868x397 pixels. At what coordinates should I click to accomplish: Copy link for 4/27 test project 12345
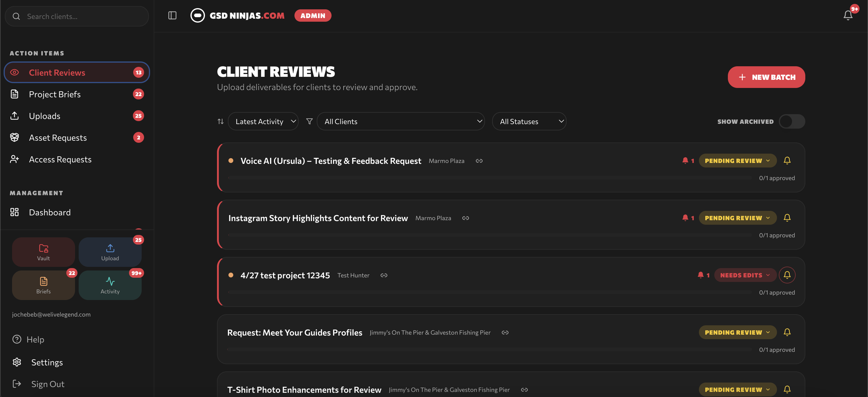tap(384, 275)
